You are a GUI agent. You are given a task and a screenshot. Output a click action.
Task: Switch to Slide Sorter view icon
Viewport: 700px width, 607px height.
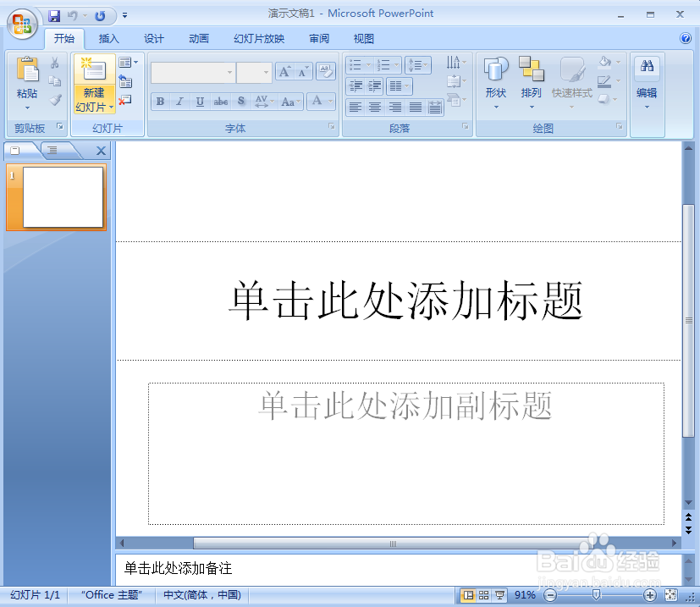click(482, 595)
